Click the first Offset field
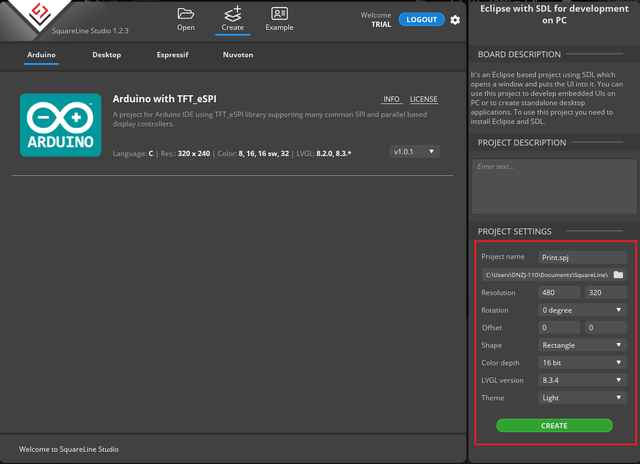Image resolution: width=640 pixels, height=464 pixels. (x=558, y=328)
